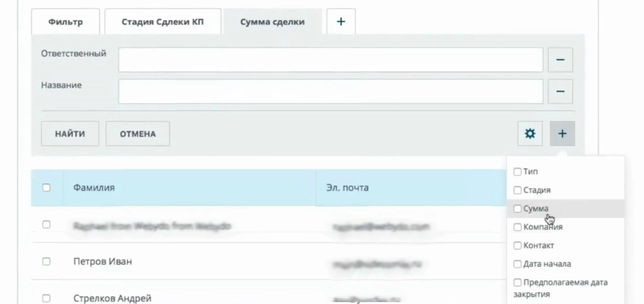644x304 pixels.
Task: Check the Контакт field option
Action: coord(518,246)
